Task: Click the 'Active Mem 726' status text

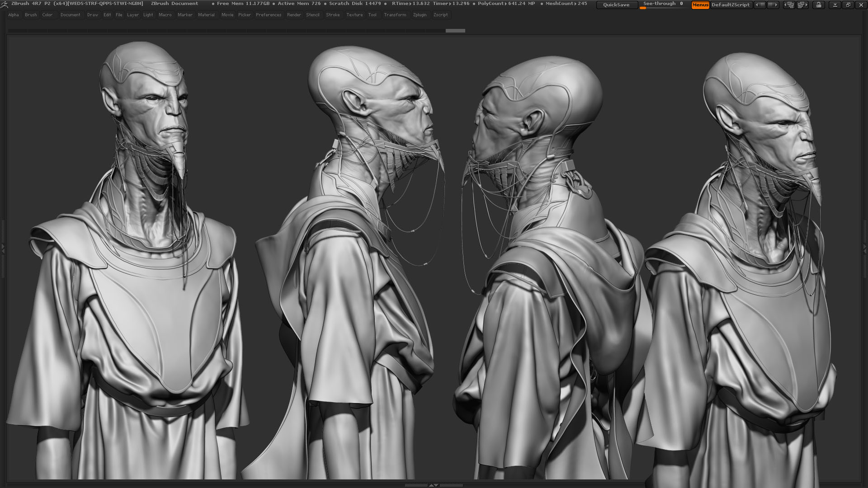Action: coord(299,4)
